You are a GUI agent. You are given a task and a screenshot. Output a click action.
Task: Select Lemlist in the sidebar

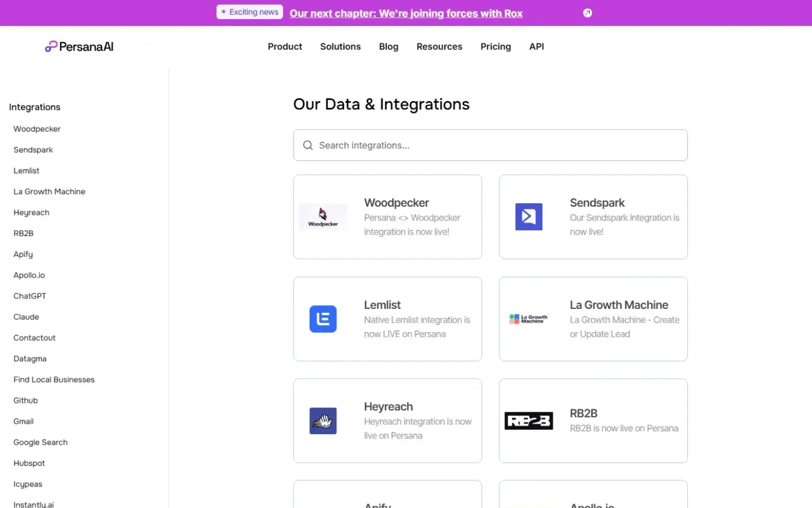coord(27,171)
